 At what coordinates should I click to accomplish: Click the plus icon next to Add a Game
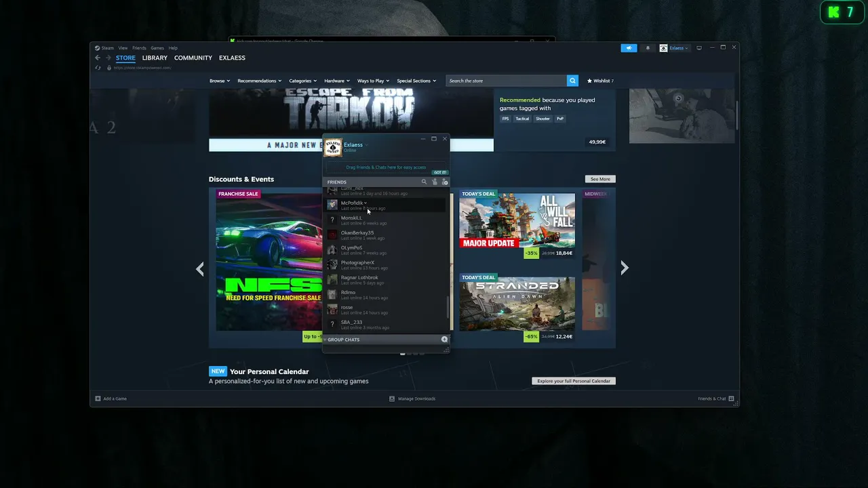[98, 399]
